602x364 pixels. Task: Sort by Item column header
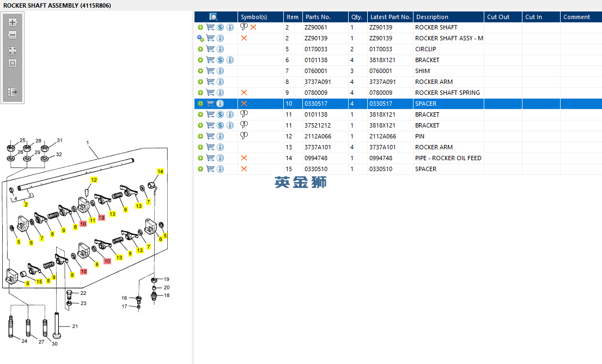click(293, 17)
